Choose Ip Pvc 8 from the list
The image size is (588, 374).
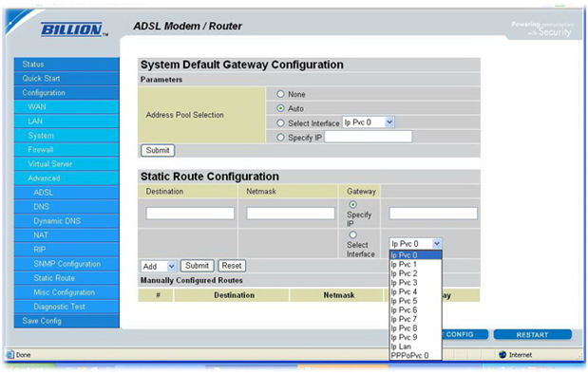(x=415, y=328)
